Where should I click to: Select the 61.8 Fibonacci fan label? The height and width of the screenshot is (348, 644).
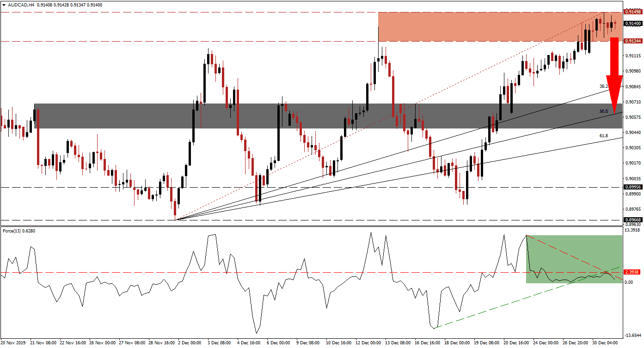coord(604,136)
